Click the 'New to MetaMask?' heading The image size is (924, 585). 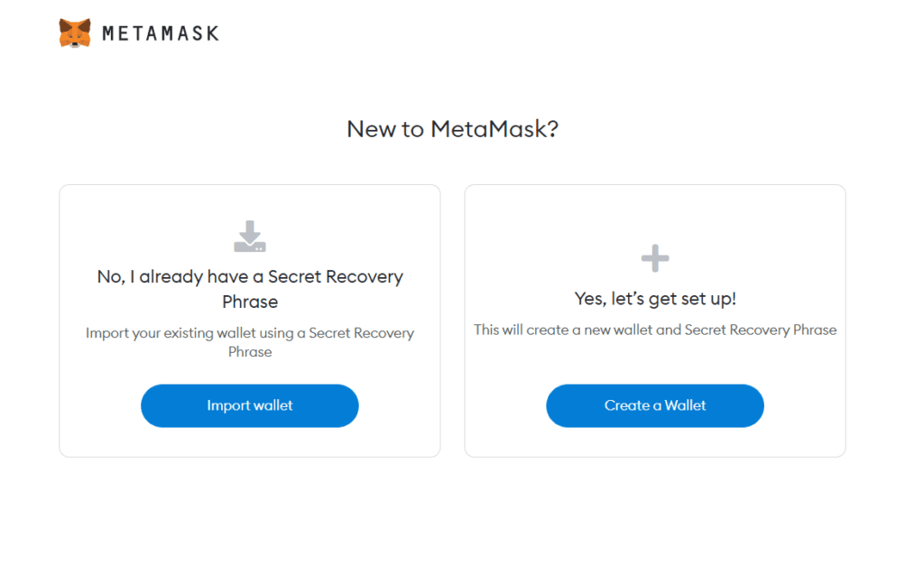pos(453,129)
